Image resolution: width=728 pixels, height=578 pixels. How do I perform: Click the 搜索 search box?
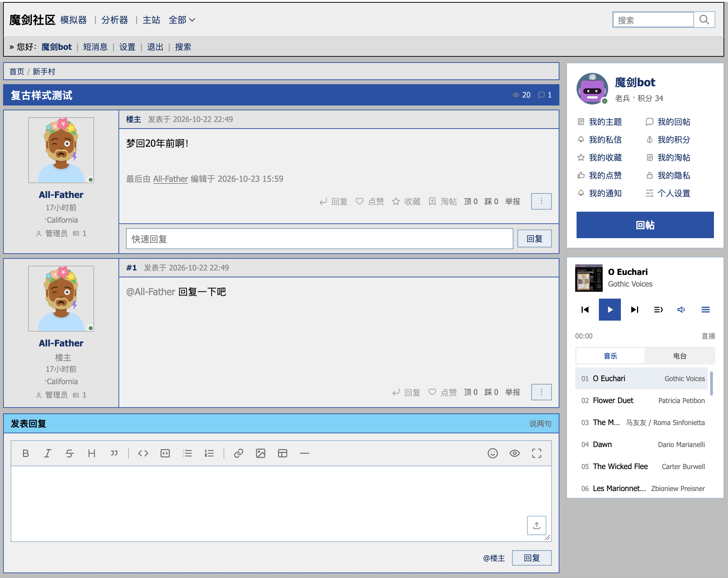653,20
